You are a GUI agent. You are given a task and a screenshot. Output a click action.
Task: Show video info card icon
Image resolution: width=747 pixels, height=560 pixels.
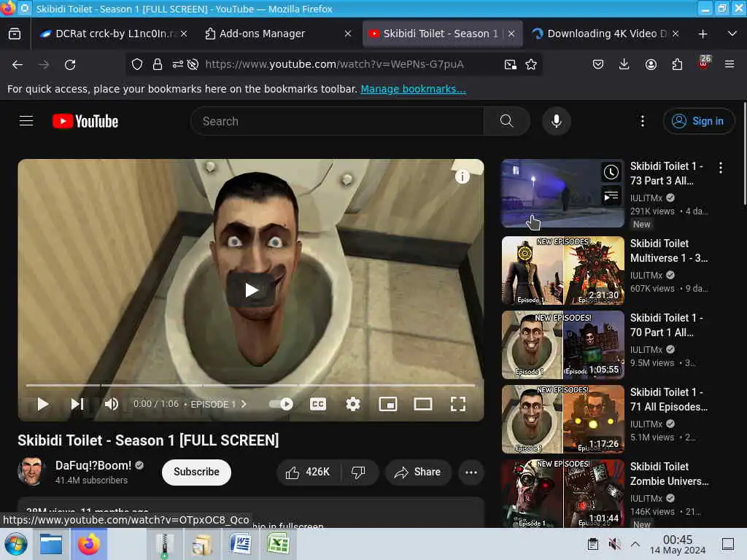click(x=462, y=176)
